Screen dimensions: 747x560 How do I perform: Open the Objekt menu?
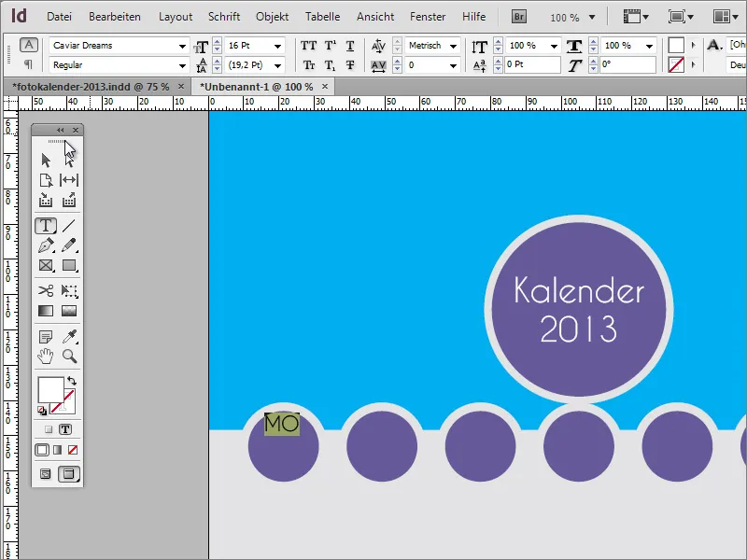[x=272, y=17]
